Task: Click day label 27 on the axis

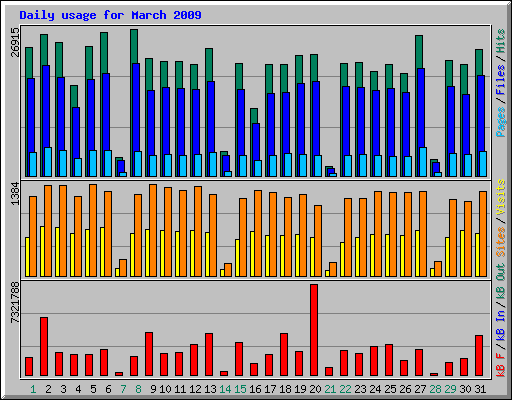Action: [x=420, y=389]
